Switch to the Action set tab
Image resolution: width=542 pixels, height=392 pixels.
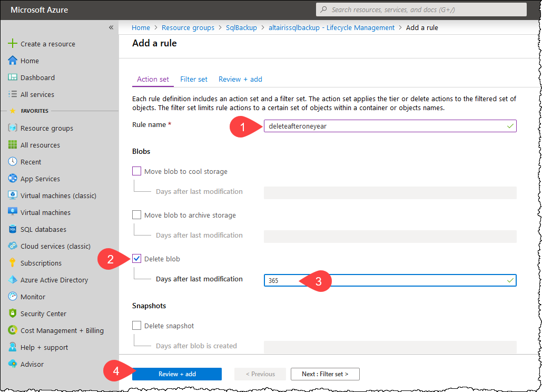[153, 79]
